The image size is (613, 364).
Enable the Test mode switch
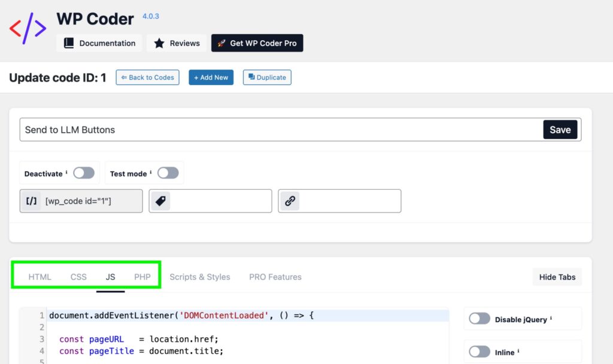pos(168,173)
